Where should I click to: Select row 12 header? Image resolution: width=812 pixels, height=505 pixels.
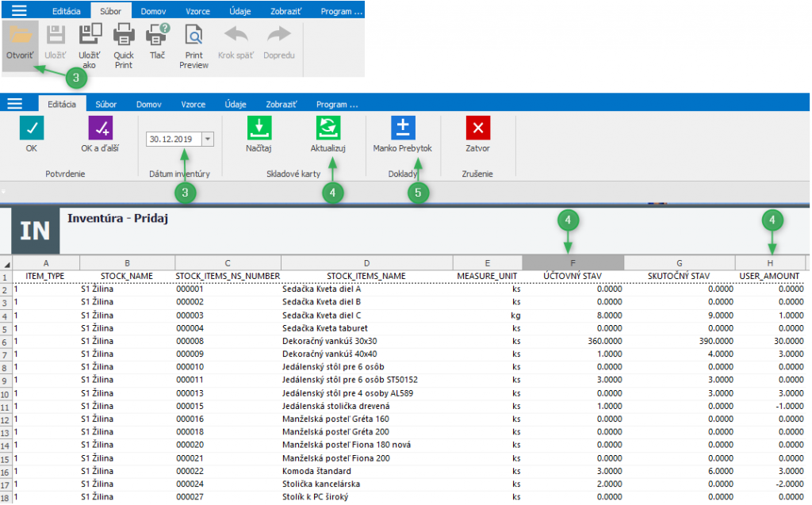(x=6, y=419)
